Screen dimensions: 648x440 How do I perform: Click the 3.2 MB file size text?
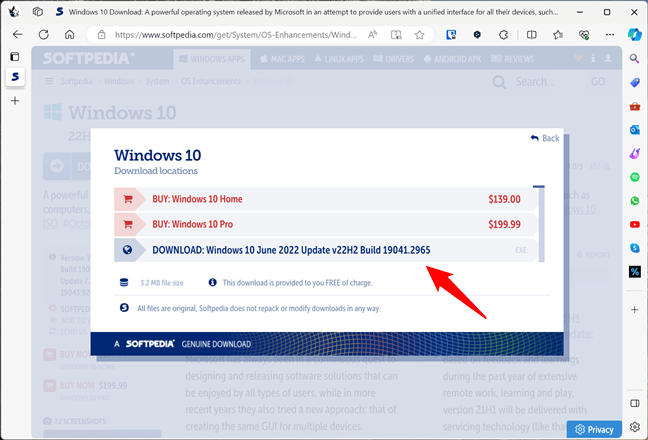[x=162, y=283]
